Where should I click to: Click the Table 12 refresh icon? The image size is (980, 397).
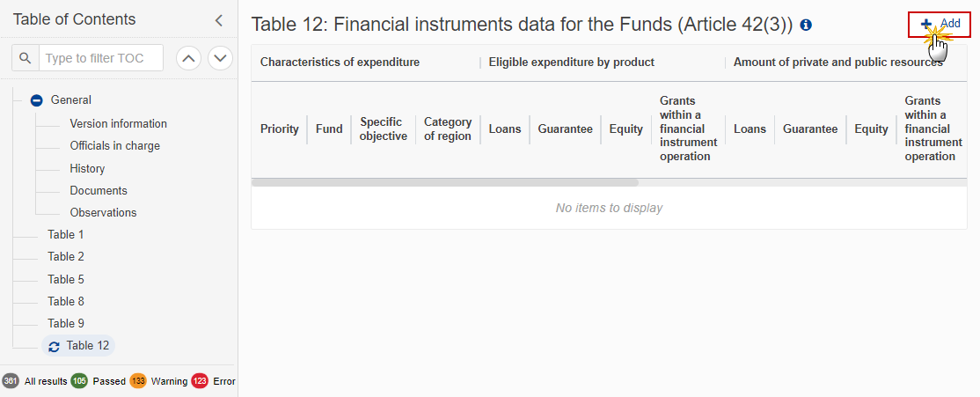click(55, 346)
